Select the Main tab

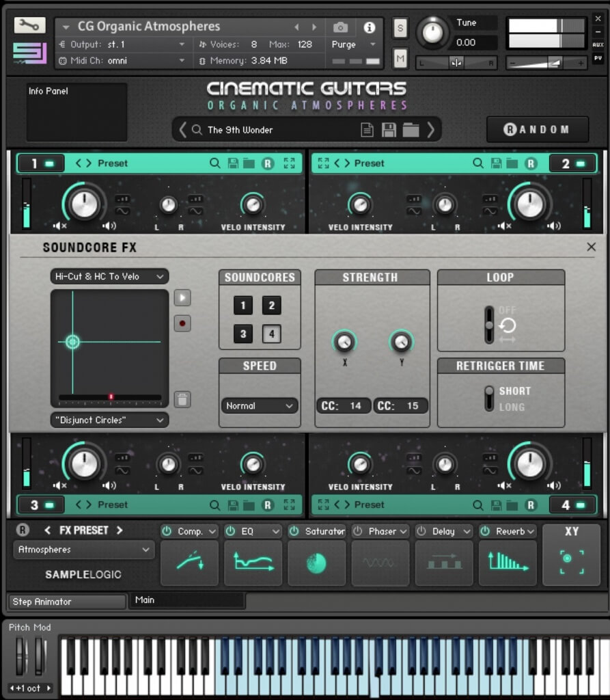[x=186, y=600]
